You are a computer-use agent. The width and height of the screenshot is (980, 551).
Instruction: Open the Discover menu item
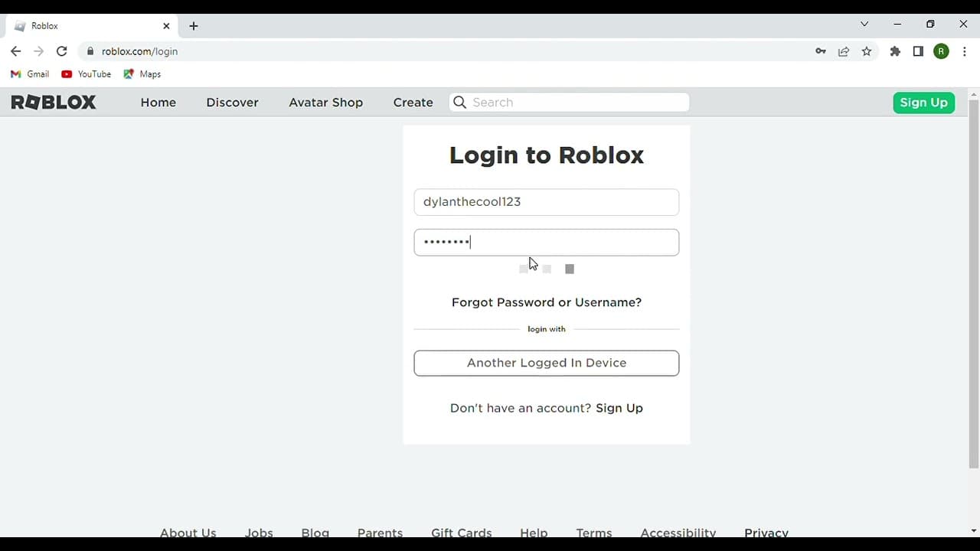click(232, 103)
